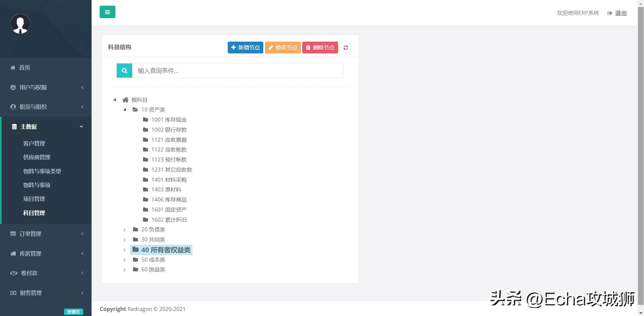This screenshot has height=316, width=644.
Task: Click the 首页 home icon in the sidebar
Action: (13, 67)
